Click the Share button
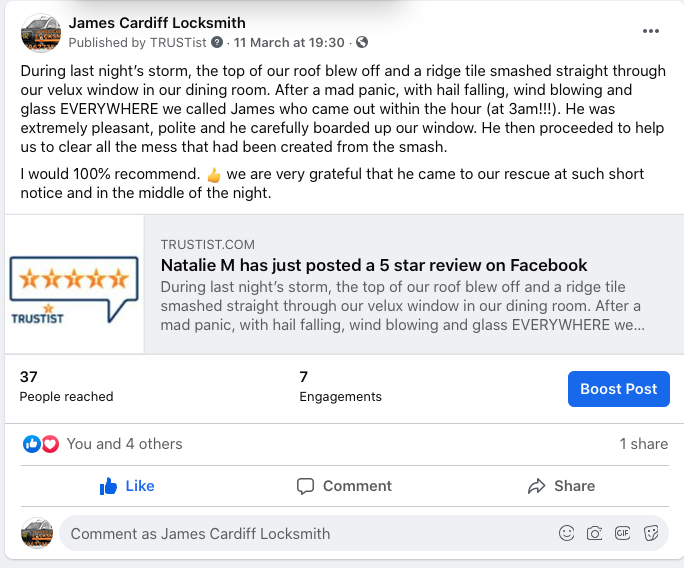The width and height of the screenshot is (684, 568). tap(561, 486)
